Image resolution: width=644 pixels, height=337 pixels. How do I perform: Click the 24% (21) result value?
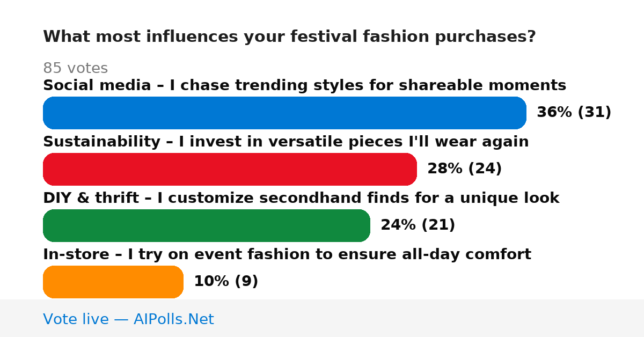click(x=418, y=225)
